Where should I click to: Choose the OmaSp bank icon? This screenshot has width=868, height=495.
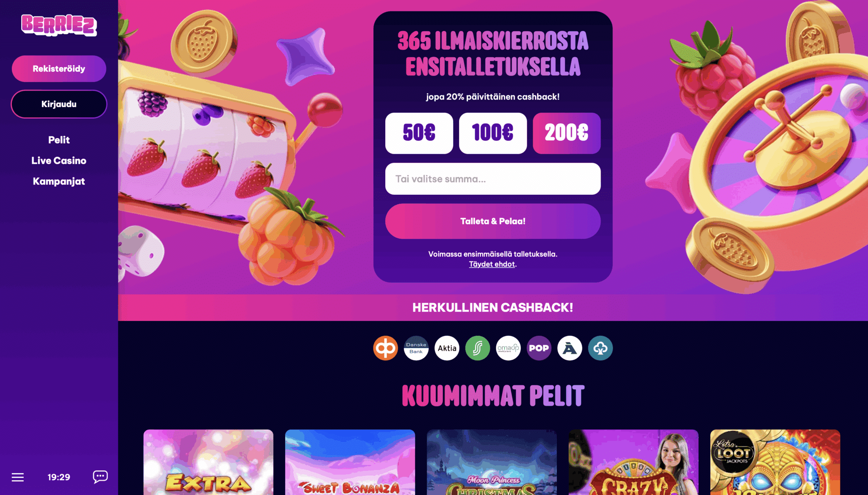click(x=508, y=348)
